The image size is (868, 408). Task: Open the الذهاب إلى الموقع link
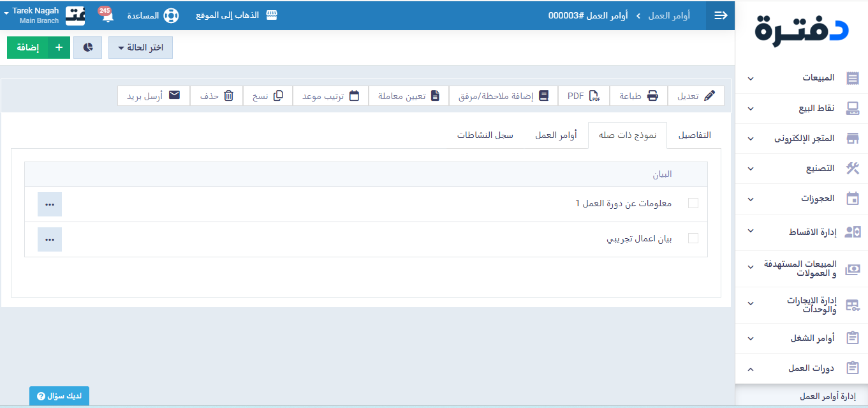[x=237, y=15]
